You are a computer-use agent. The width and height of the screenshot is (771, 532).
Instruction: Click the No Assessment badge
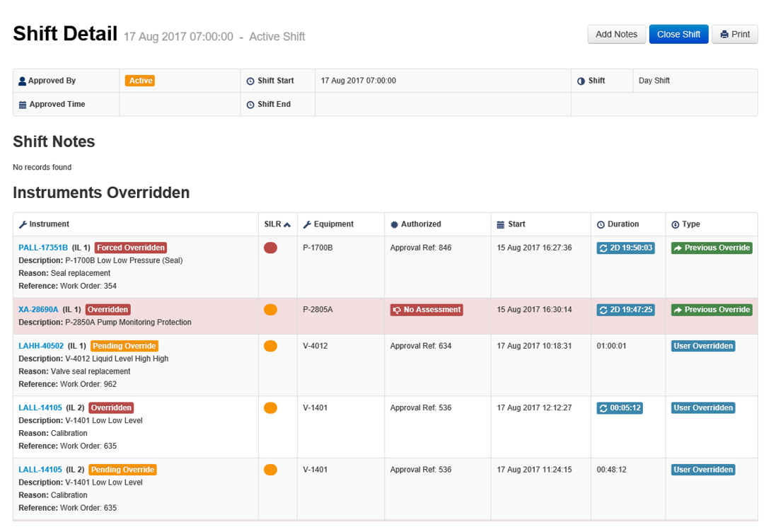tap(427, 309)
